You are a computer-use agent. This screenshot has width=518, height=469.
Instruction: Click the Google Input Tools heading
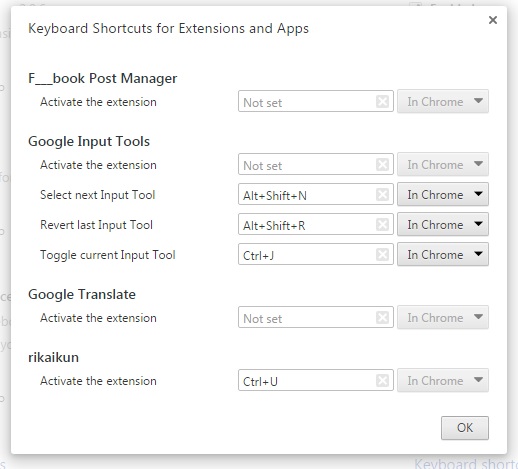click(89, 142)
